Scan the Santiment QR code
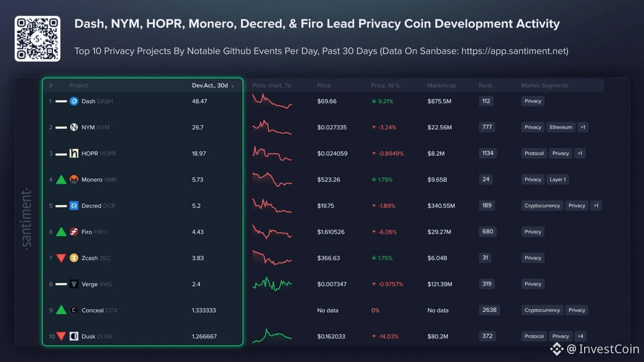The width and height of the screenshot is (644, 362). [x=38, y=38]
